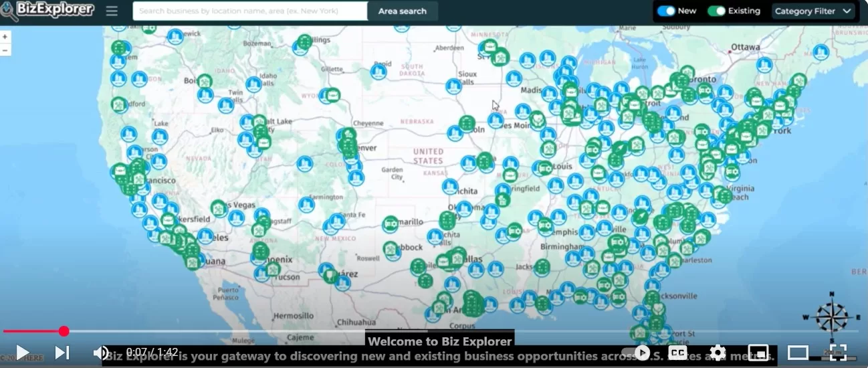Zoom in on the map
Viewport: 868px width, 368px height.
pyautogui.click(x=5, y=37)
